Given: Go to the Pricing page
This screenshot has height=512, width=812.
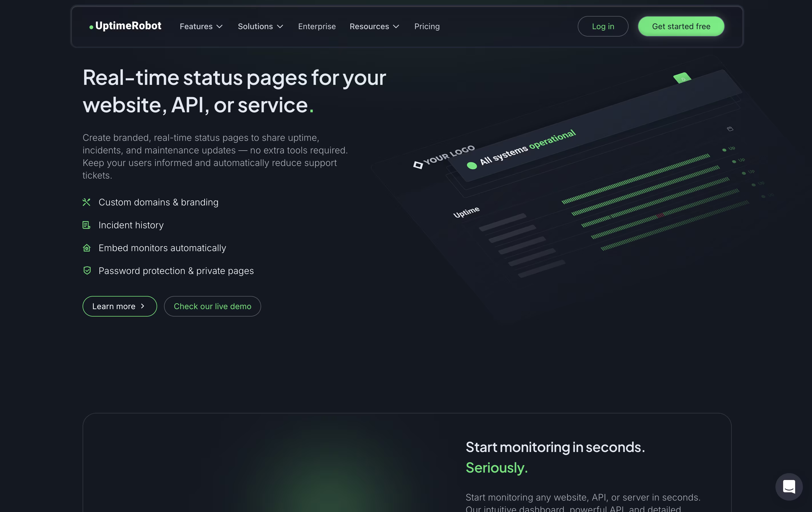Looking at the screenshot, I should coord(427,26).
